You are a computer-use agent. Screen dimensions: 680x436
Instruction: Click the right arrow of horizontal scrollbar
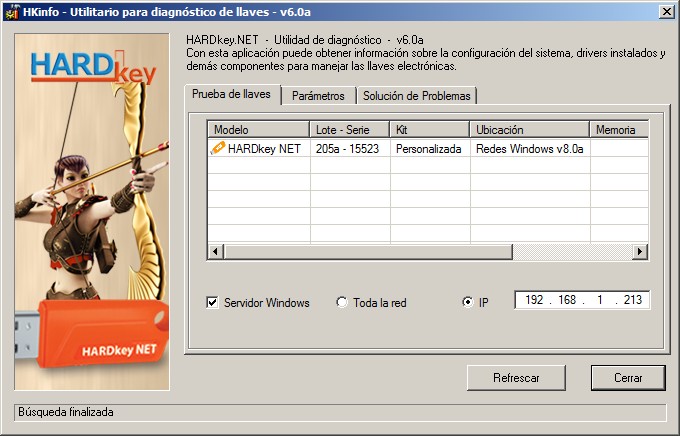pyautogui.click(x=640, y=251)
